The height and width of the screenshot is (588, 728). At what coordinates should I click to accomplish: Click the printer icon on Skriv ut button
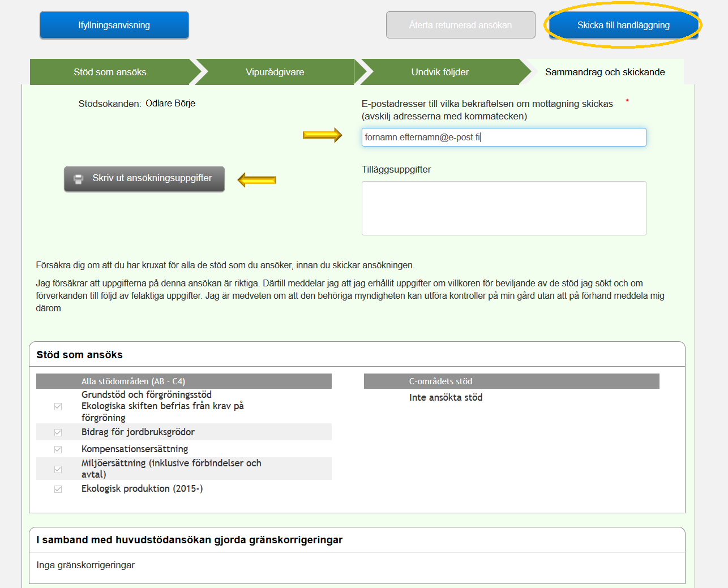[79, 179]
